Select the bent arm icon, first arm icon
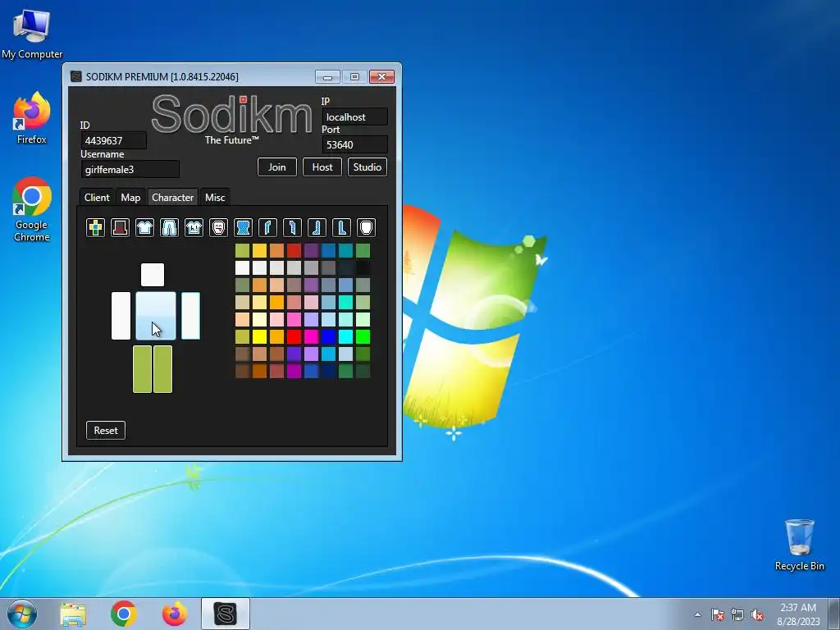This screenshot has height=630, width=840. click(268, 228)
